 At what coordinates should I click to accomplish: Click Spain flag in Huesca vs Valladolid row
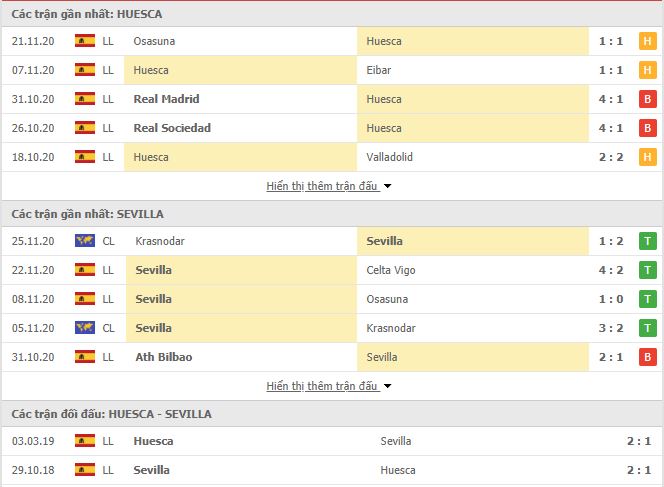pyautogui.click(x=85, y=157)
